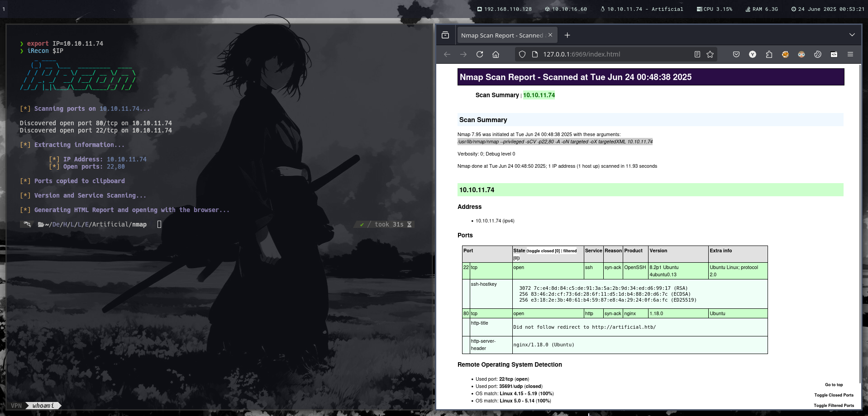Reload the Nmap report page
The image size is (868, 416).
click(x=480, y=54)
